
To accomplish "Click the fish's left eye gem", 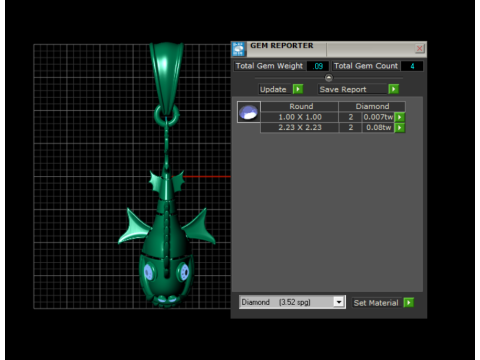I will click(149, 272).
